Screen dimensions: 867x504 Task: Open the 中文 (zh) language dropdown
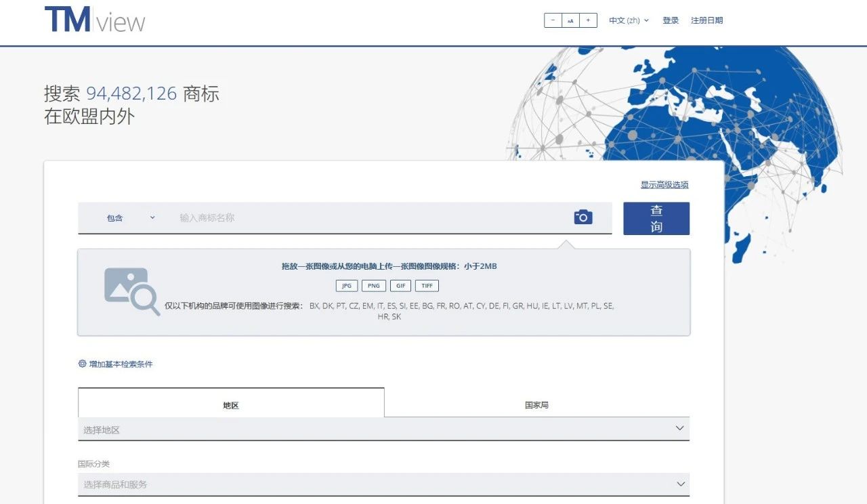(x=629, y=20)
